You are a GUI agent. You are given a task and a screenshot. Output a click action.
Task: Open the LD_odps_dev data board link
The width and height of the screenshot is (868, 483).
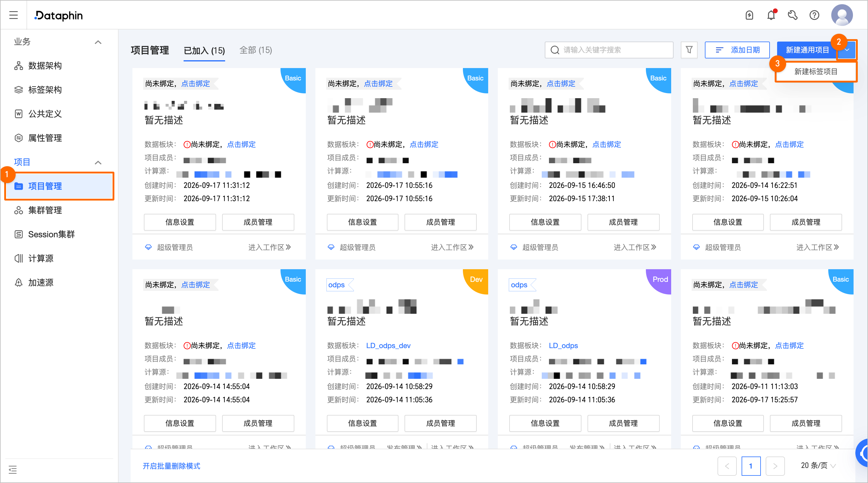coord(388,345)
